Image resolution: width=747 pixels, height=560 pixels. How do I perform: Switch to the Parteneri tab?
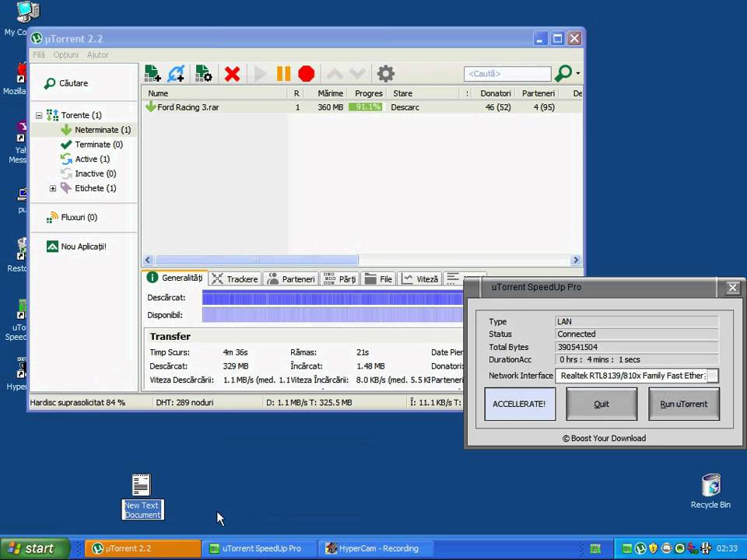[291, 279]
